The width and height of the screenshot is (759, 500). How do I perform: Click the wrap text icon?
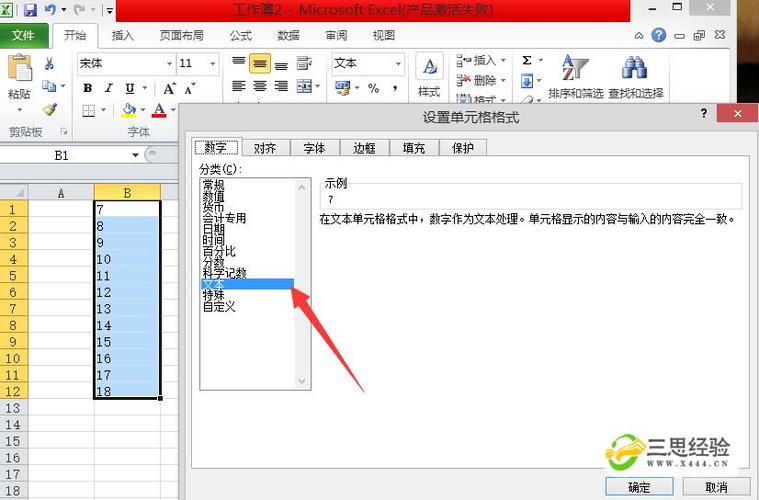[304, 63]
